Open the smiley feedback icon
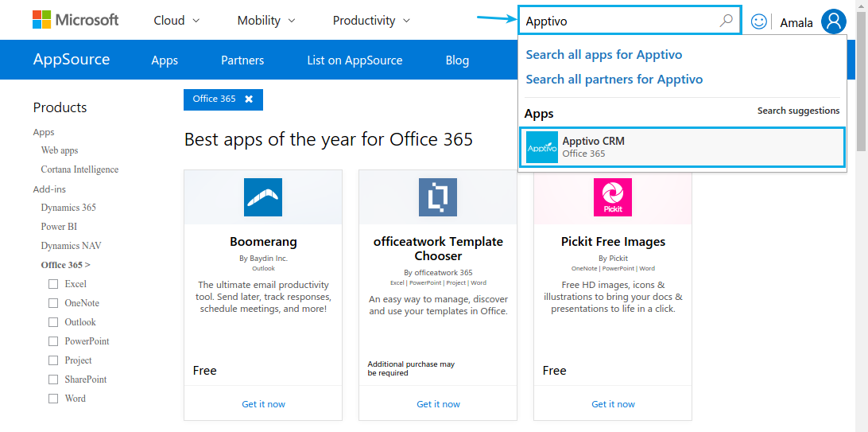This screenshot has width=868, height=432. (759, 21)
